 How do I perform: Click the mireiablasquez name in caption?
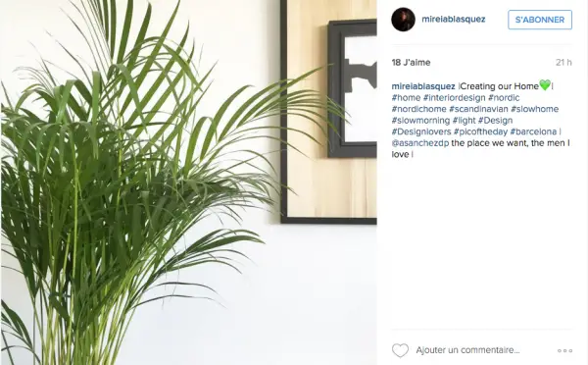click(423, 86)
